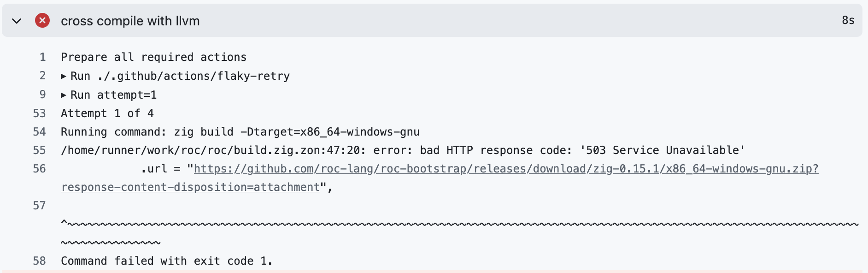Select log line number 9
868x273 pixels.
42,95
